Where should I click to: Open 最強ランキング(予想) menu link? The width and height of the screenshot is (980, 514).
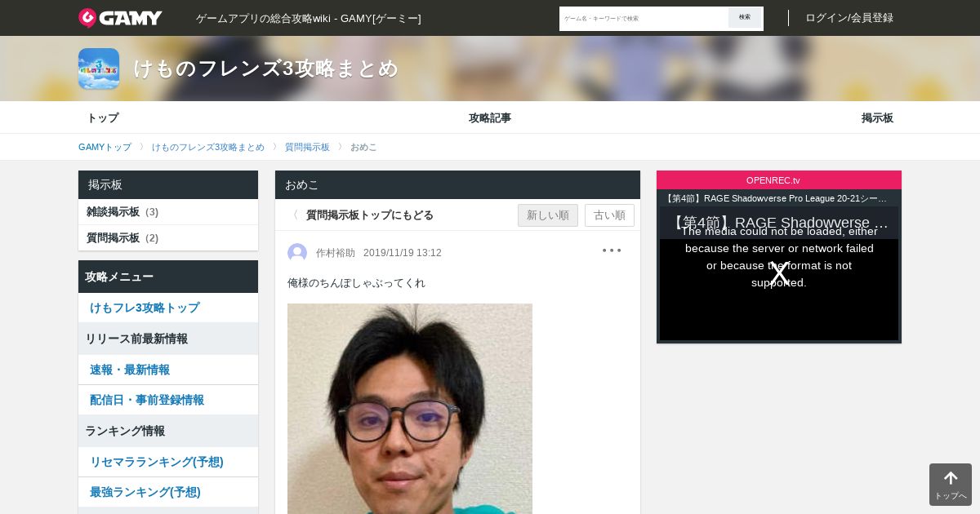(168, 492)
